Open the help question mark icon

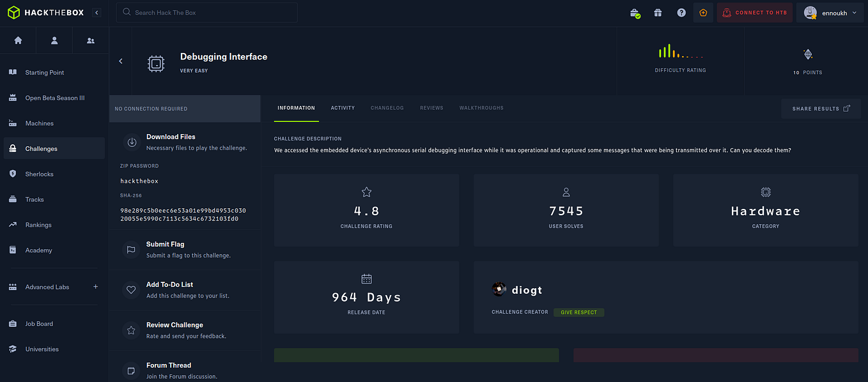click(681, 12)
